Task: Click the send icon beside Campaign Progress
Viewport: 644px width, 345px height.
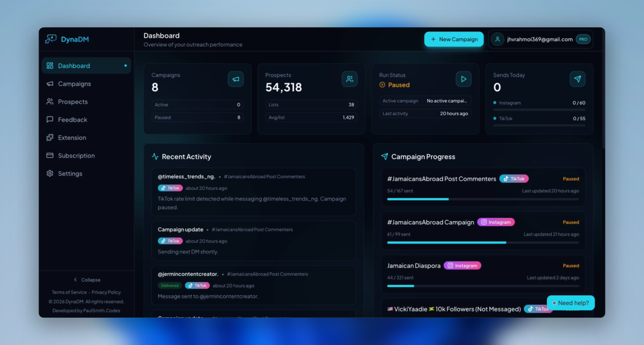Action: [x=384, y=156]
